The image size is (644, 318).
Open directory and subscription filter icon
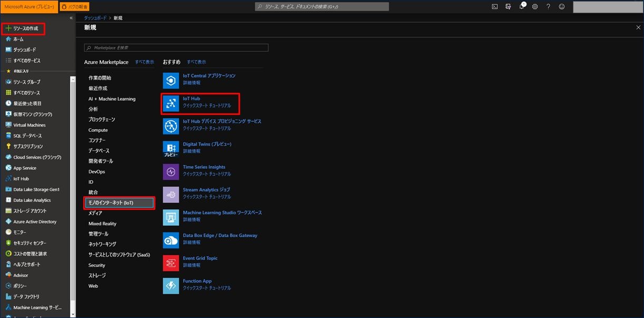pyautogui.click(x=508, y=7)
